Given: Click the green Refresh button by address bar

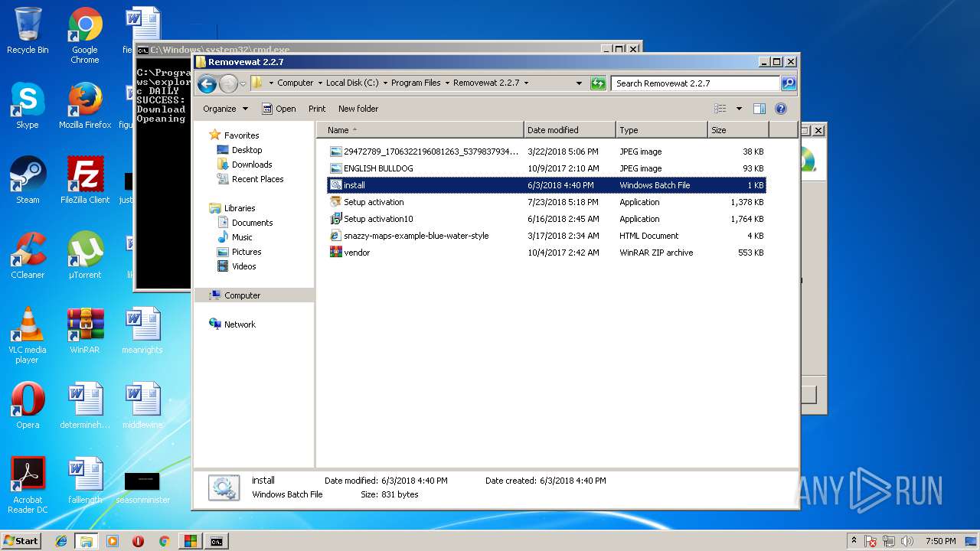Looking at the screenshot, I should (x=598, y=83).
